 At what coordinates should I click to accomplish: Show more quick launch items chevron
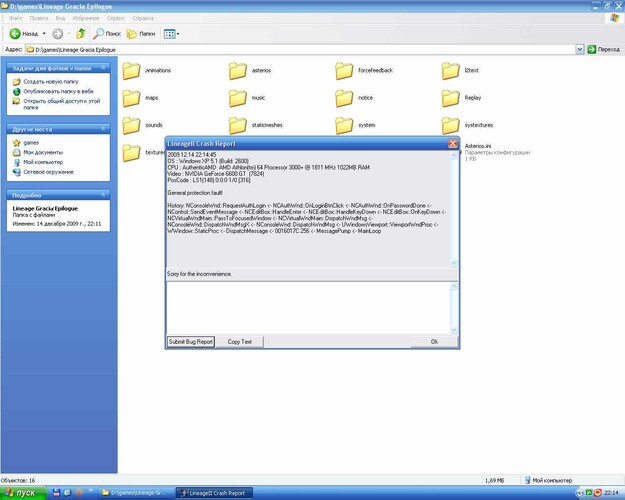(x=90, y=490)
